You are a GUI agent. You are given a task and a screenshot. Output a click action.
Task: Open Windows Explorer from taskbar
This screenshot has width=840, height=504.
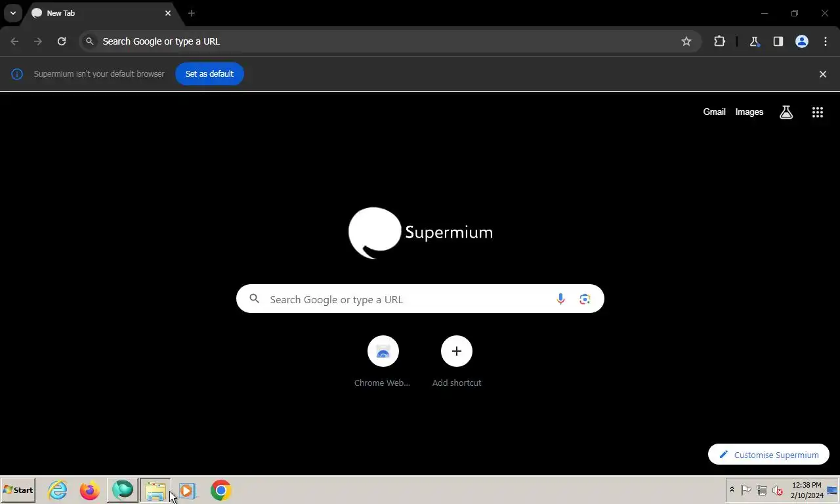[156, 490]
